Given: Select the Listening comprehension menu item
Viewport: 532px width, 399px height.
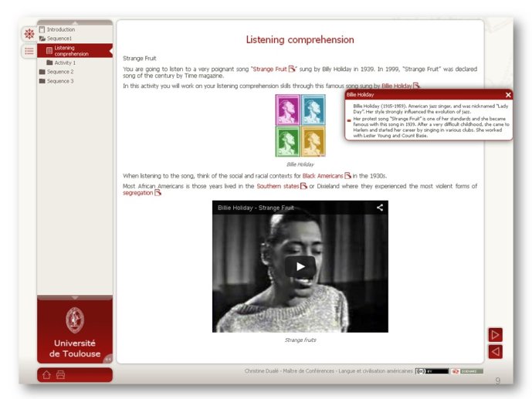Looking at the screenshot, I should point(75,50).
